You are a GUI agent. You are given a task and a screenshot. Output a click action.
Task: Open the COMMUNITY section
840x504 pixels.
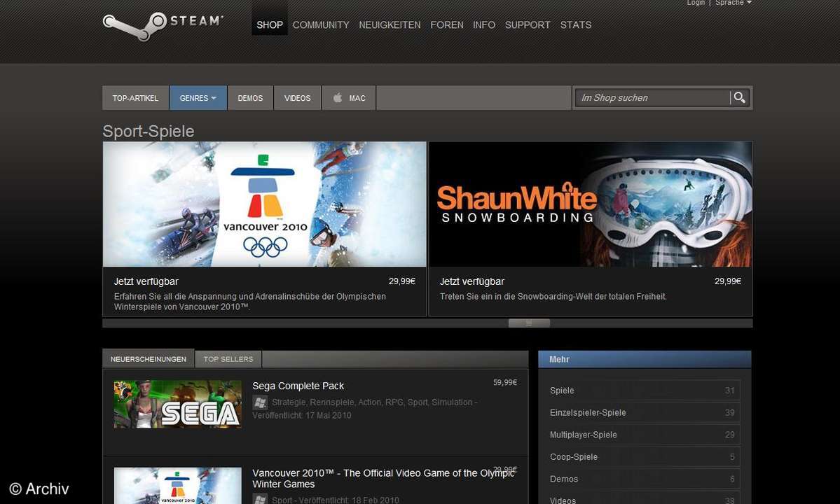click(320, 24)
